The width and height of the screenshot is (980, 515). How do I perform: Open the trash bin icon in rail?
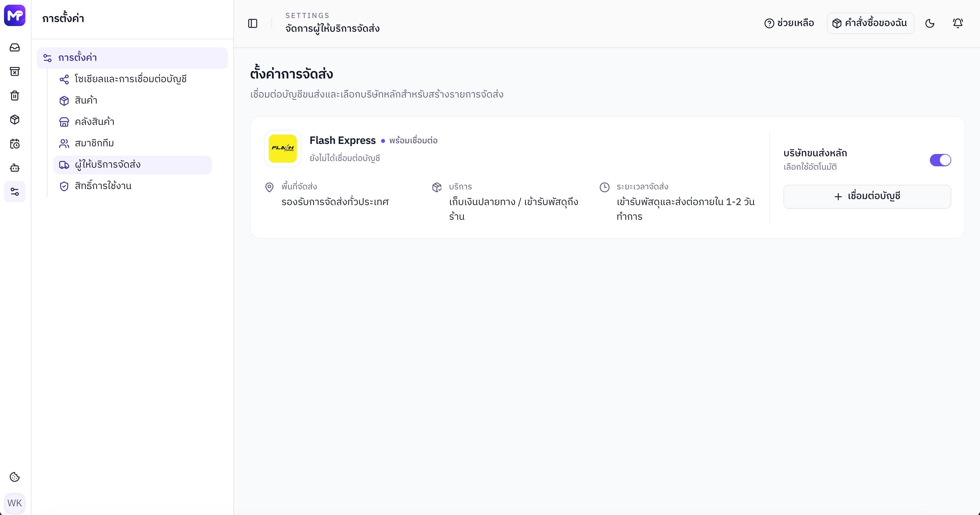[14, 96]
